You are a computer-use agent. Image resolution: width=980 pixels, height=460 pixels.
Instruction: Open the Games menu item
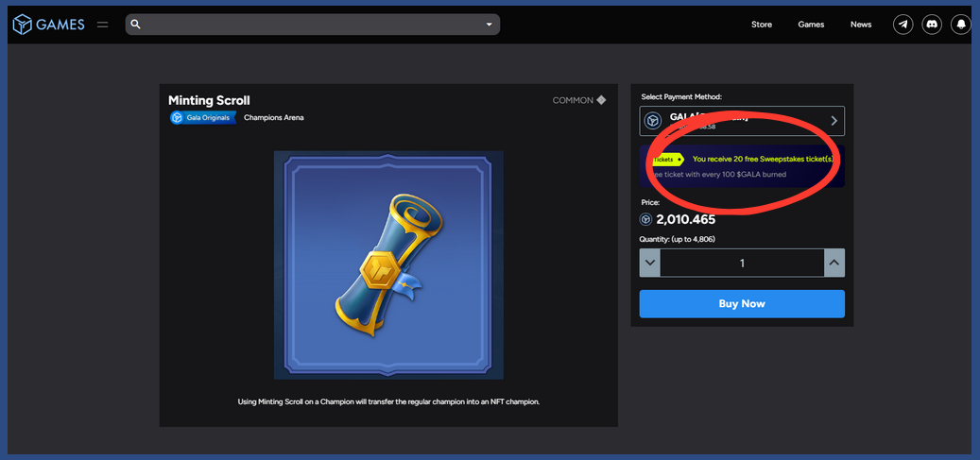click(811, 25)
